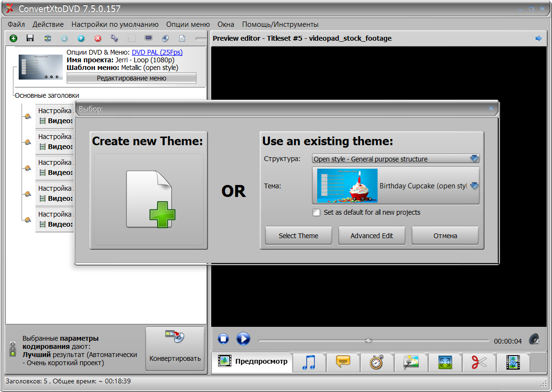
Task: Click the Основные заголовки label
Action: (47, 95)
